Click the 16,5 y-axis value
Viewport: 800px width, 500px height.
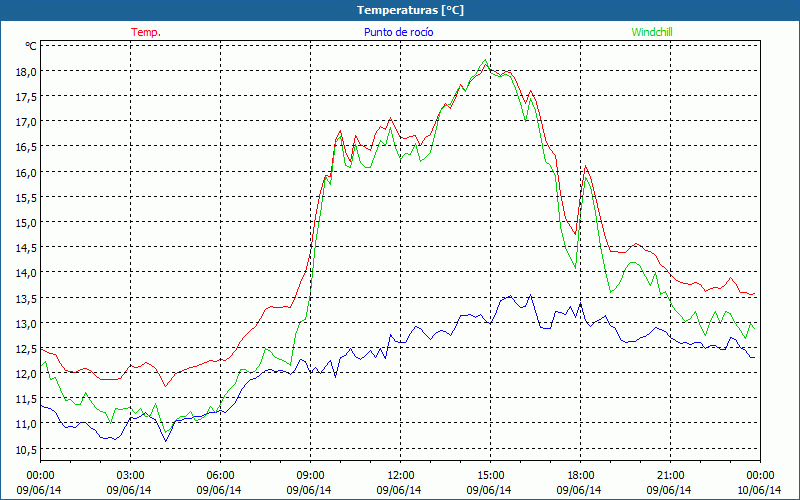coord(27,147)
